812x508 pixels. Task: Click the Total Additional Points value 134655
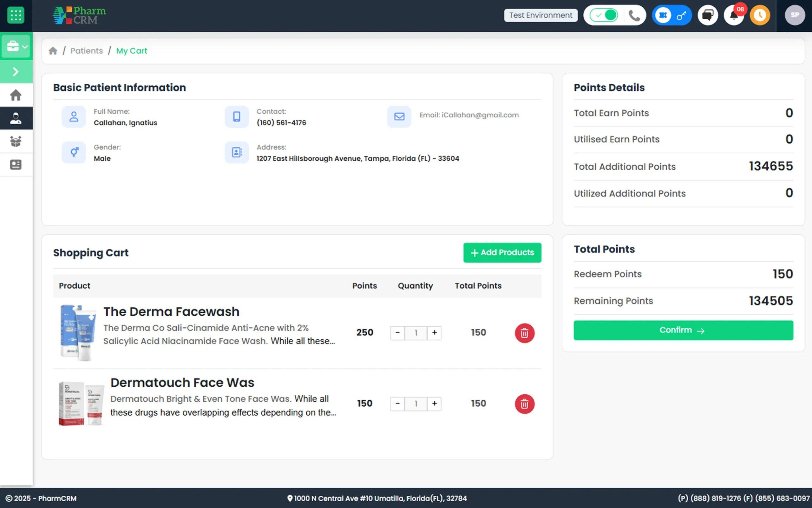pyautogui.click(x=771, y=166)
